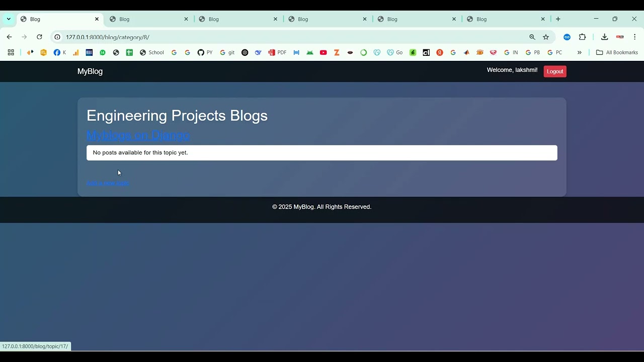Close the first Blog tab

97,19
